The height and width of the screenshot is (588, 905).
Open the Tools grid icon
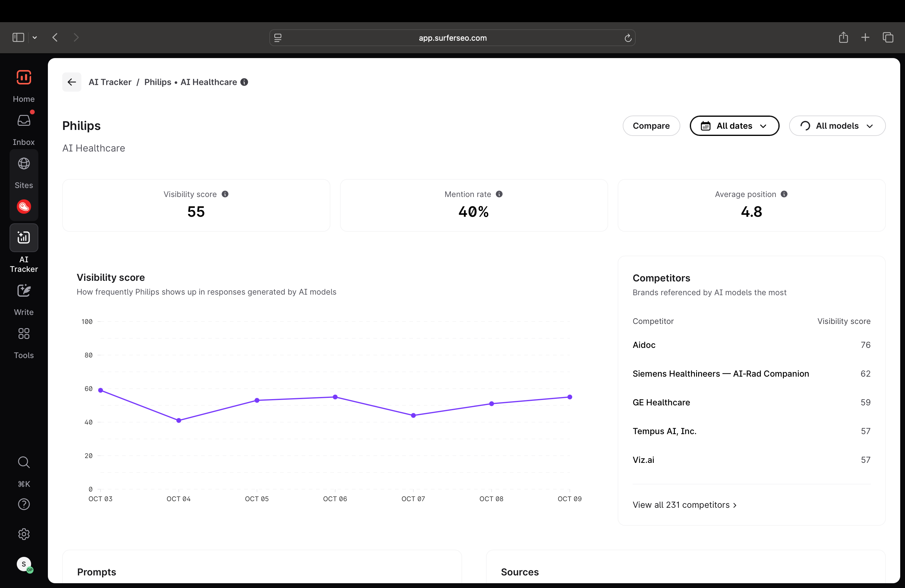click(x=24, y=334)
